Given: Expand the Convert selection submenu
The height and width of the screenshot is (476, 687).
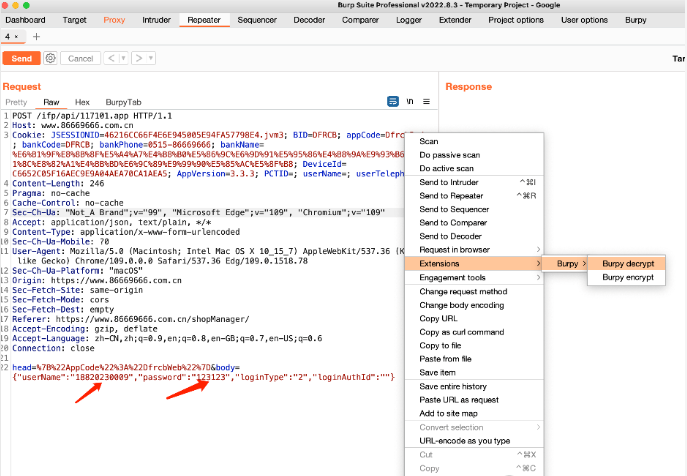Looking at the screenshot, I should pyautogui.click(x=474, y=427).
